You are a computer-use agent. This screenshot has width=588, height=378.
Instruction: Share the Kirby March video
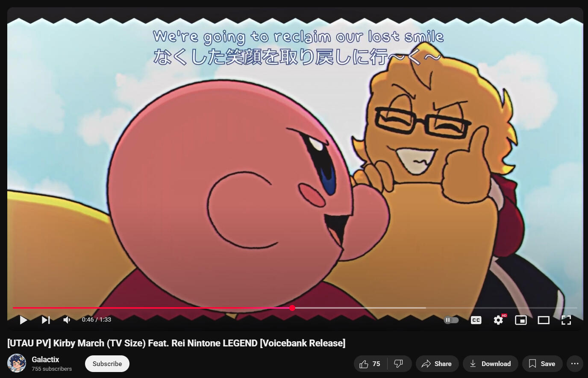tap(437, 364)
